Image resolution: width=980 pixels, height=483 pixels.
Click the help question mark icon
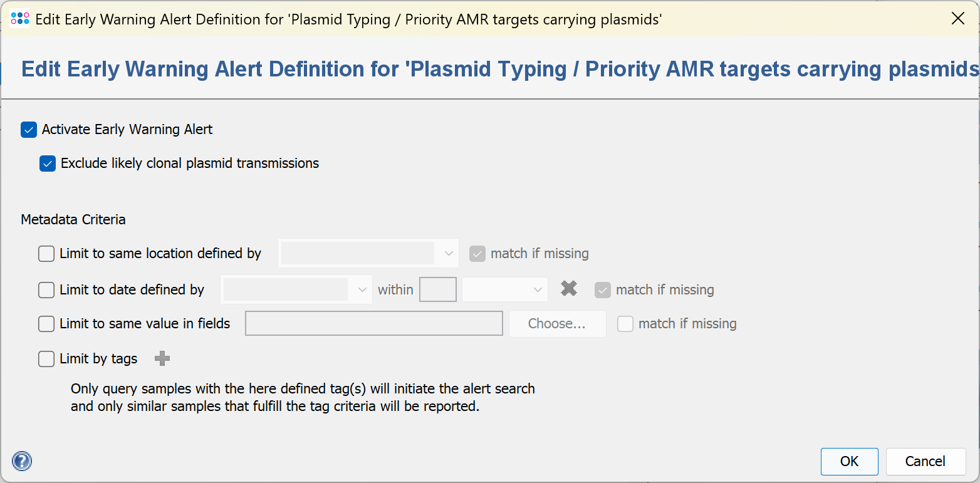tap(22, 461)
